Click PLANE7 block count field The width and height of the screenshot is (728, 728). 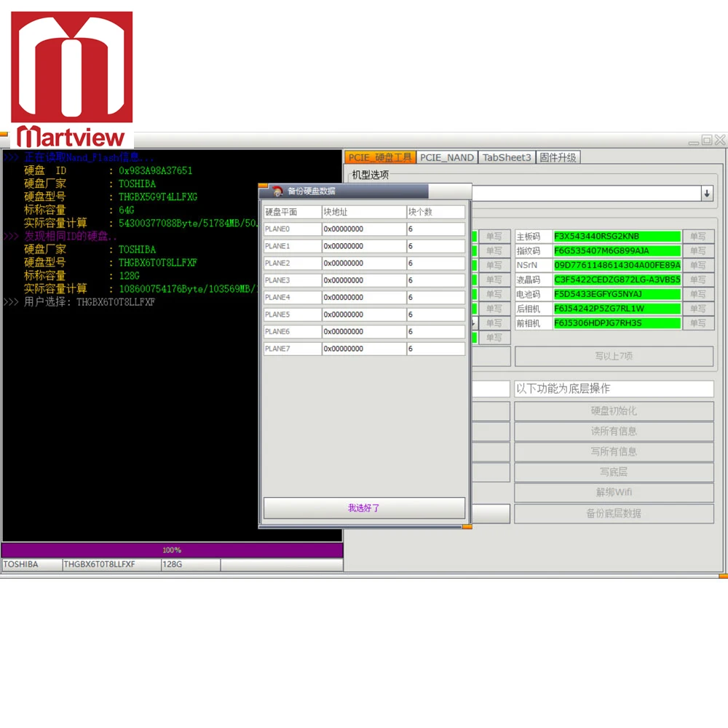(435, 349)
